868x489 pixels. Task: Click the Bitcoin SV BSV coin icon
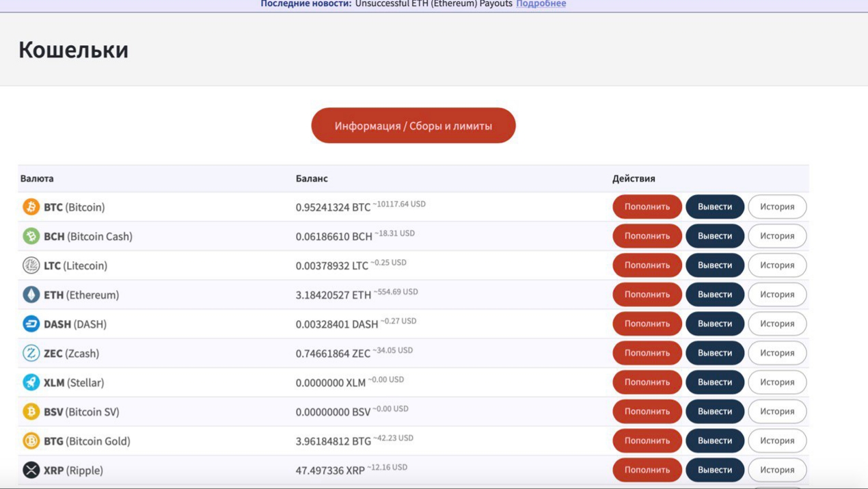(x=31, y=412)
